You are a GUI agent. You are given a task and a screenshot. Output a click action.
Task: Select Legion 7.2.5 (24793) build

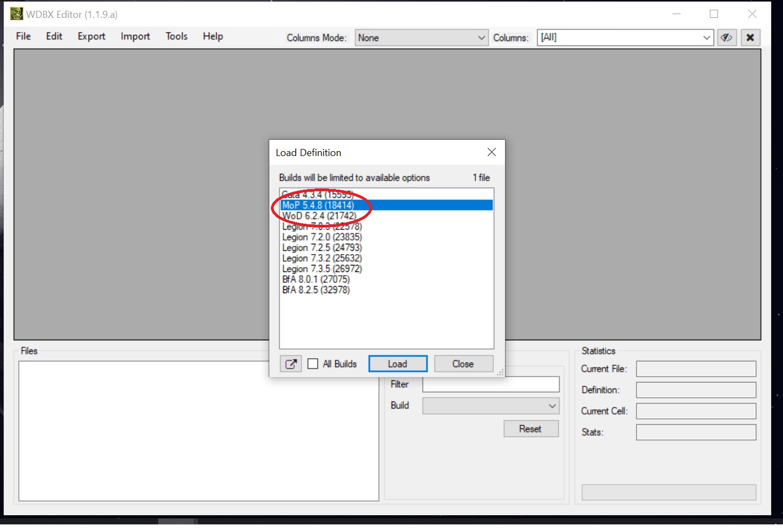(387, 248)
